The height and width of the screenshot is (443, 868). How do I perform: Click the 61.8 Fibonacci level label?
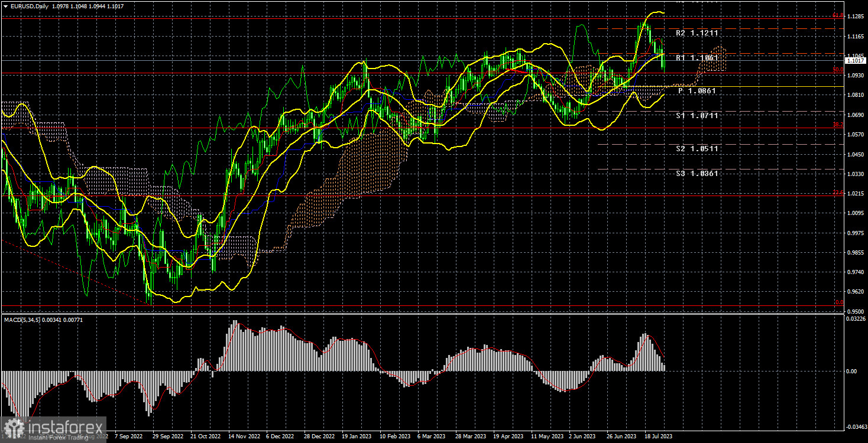[x=838, y=15]
